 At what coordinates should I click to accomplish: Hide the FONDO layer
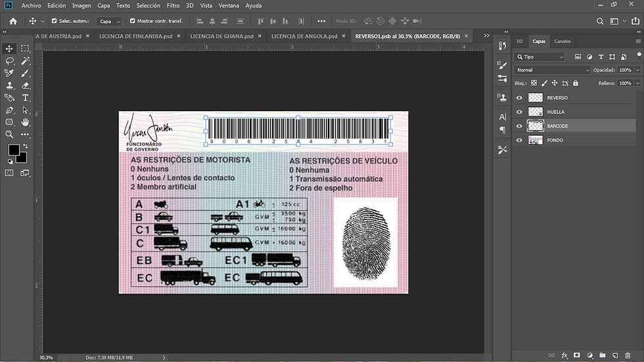[x=519, y=140]
